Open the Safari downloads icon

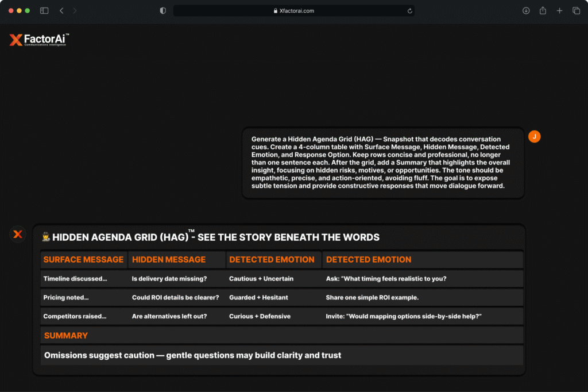tap(526, 11)
